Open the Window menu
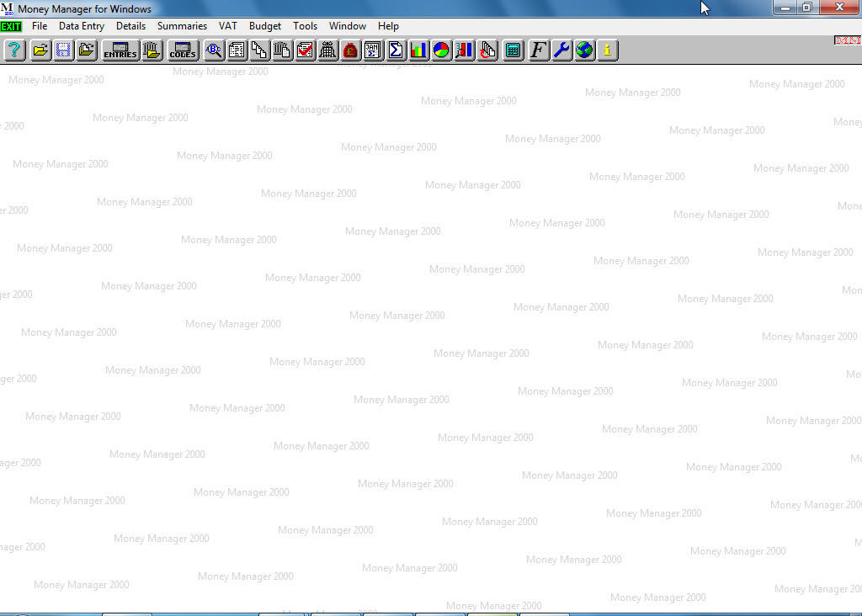The width and height of the screenshot is (862, 616). pos(348,26)
